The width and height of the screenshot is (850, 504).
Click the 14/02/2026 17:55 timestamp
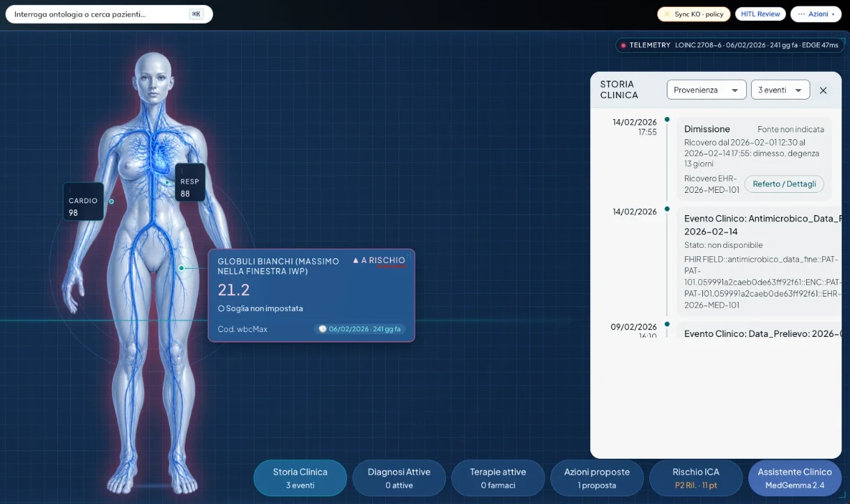pyautogui.click(x=635, y=127)
